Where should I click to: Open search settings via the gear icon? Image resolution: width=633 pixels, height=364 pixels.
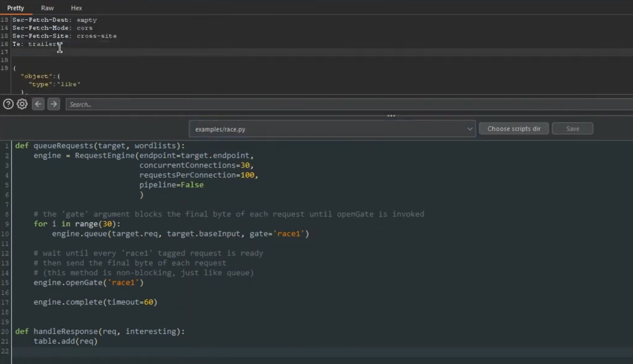click(x=22, y=104)
